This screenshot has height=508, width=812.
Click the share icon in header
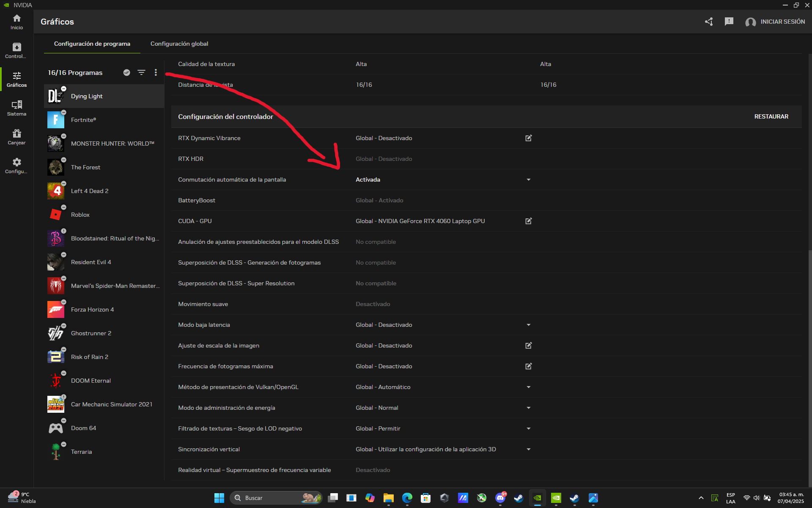(709, 22)
